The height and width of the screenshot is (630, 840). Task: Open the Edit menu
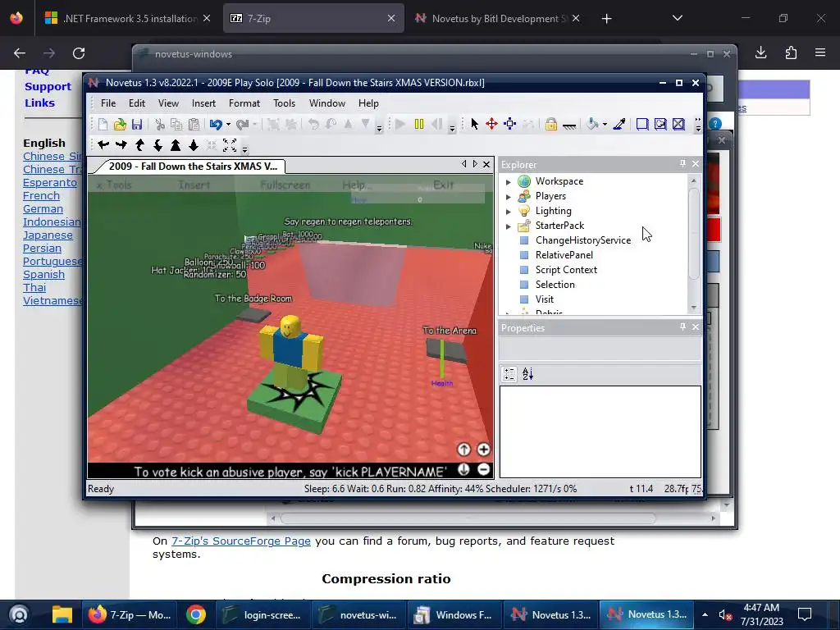coord(137,103)
